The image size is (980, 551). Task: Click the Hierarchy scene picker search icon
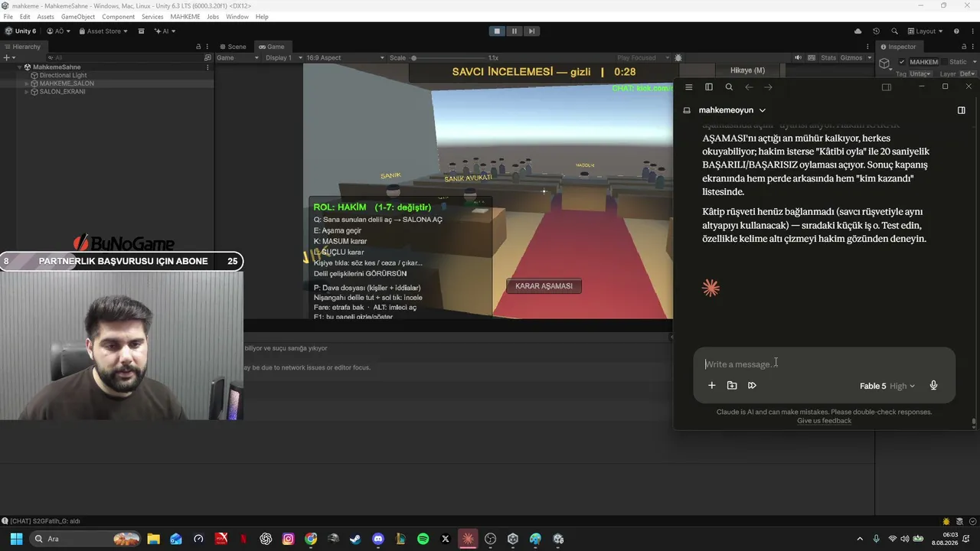tap(207, 57)
